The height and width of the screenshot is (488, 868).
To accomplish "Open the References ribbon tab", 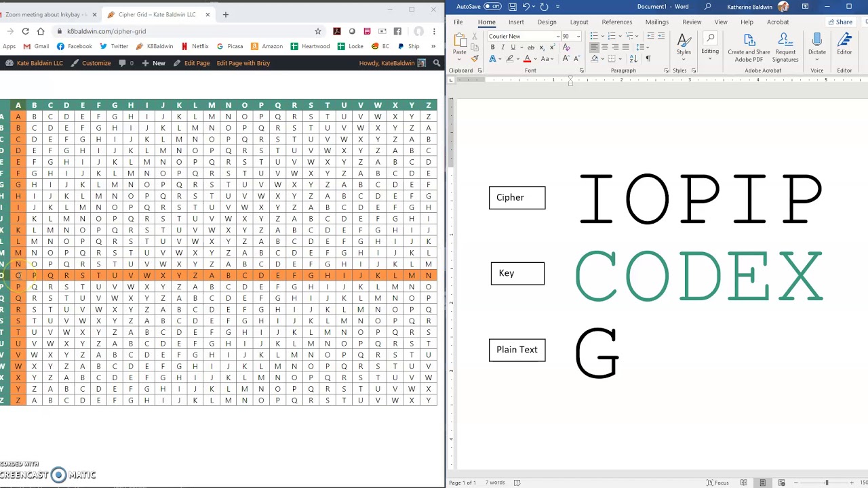I will [616, 22].
